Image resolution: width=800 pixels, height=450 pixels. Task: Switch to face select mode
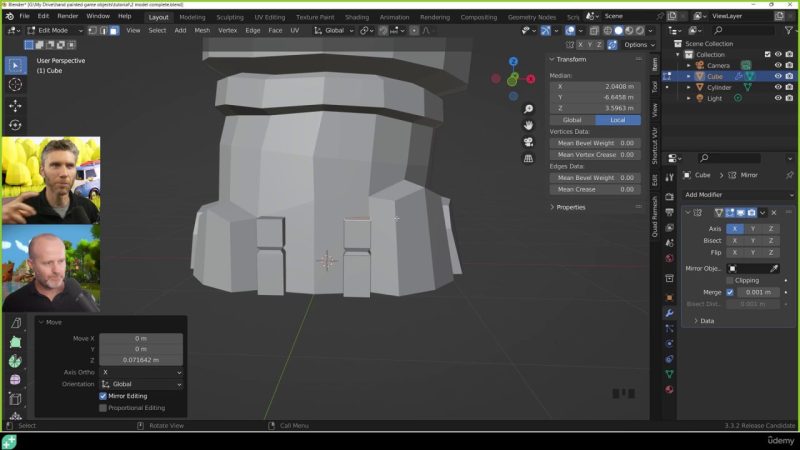click(x=112, y=31)
